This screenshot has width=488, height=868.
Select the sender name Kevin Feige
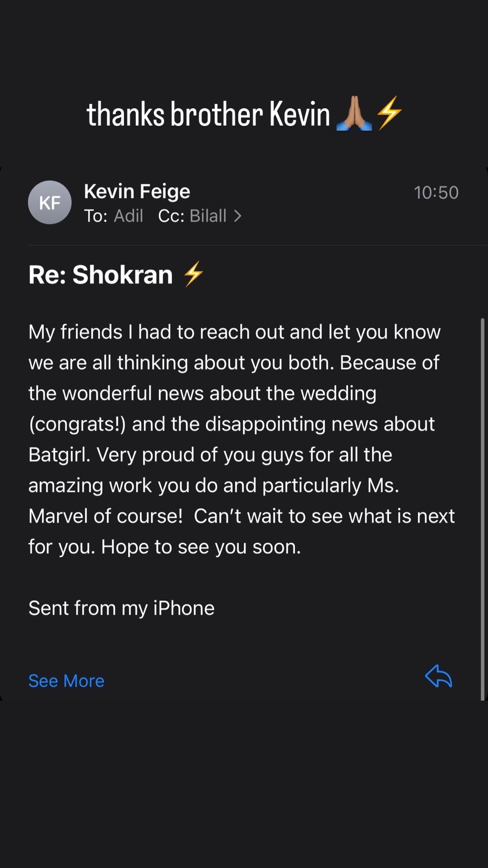[x=137, y=191]
